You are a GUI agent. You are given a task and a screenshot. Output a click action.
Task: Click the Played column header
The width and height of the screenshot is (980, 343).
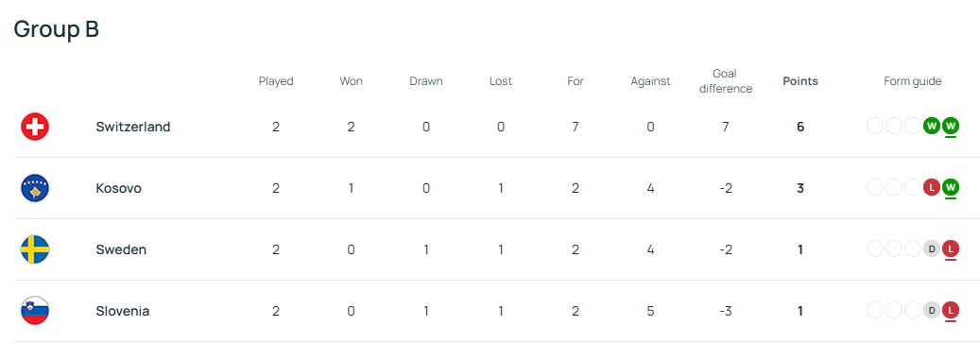[276, 81]
